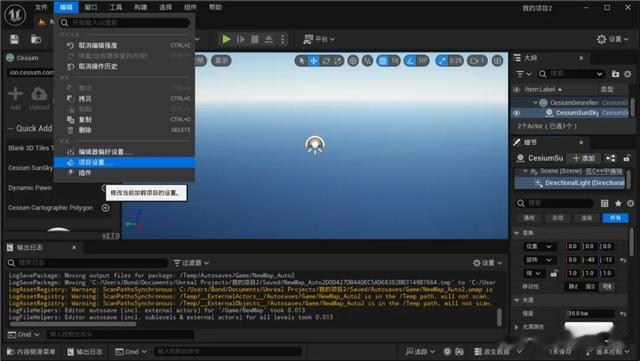The width and height of the screenshot is (640, 361).
Task: Toggle the scale lock icon in transform
Action: click(554, 273)
